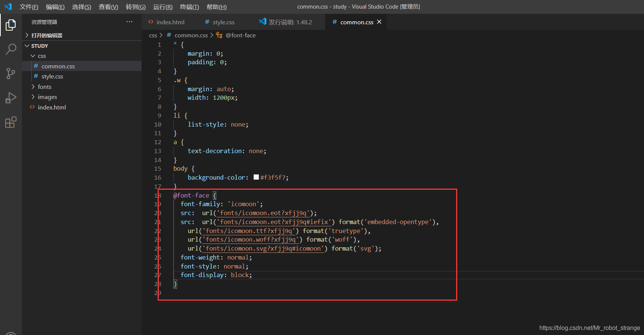Image resolution: width=644 pixels, height=335 pixels.
Task: Click the 'font-family: 'icomoon';' line
Action: (x=222, y=204)
